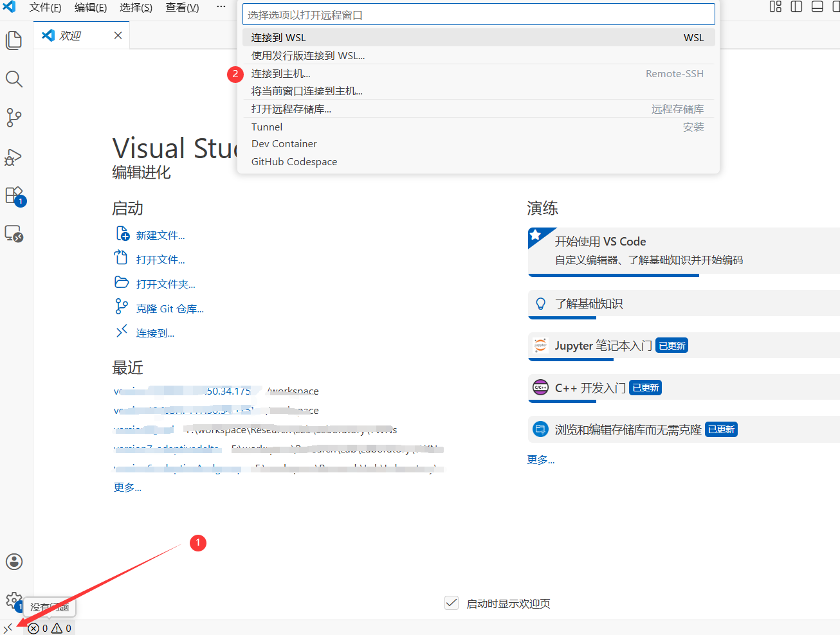Open the 查看(V) menu
Screen dimensions: 840x635
[x=182, y=8]
